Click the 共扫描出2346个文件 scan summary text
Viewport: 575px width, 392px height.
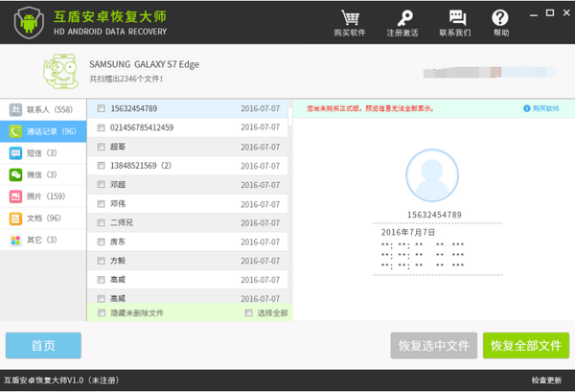coord(126,79)
